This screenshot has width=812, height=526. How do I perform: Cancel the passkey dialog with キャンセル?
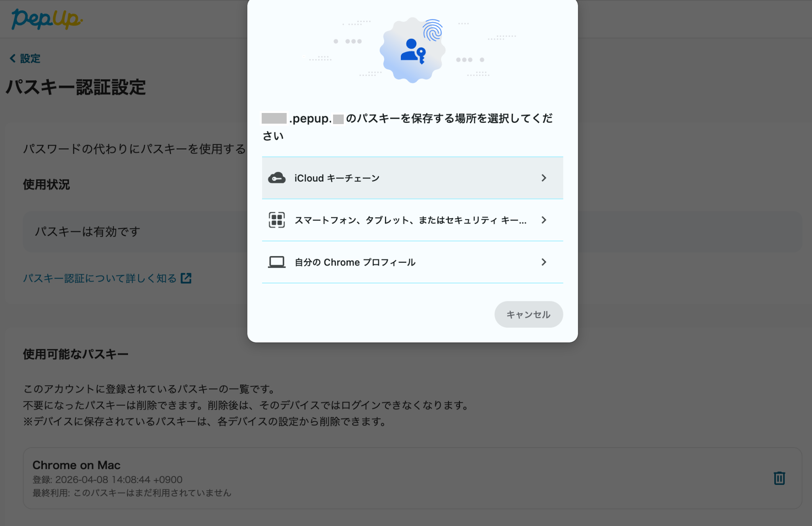pos(529,314)
